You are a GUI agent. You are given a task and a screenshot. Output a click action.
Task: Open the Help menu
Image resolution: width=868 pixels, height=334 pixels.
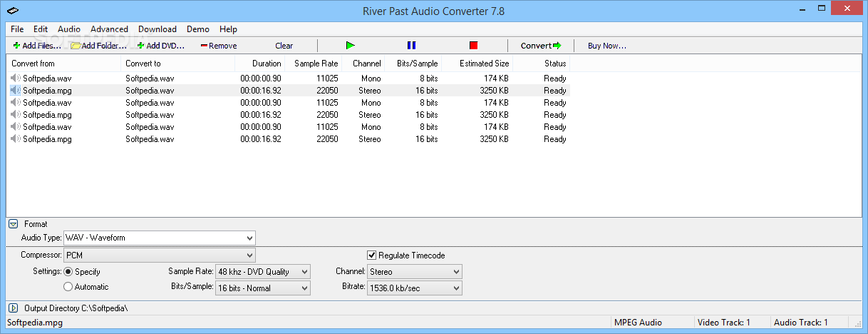point(228,29)
